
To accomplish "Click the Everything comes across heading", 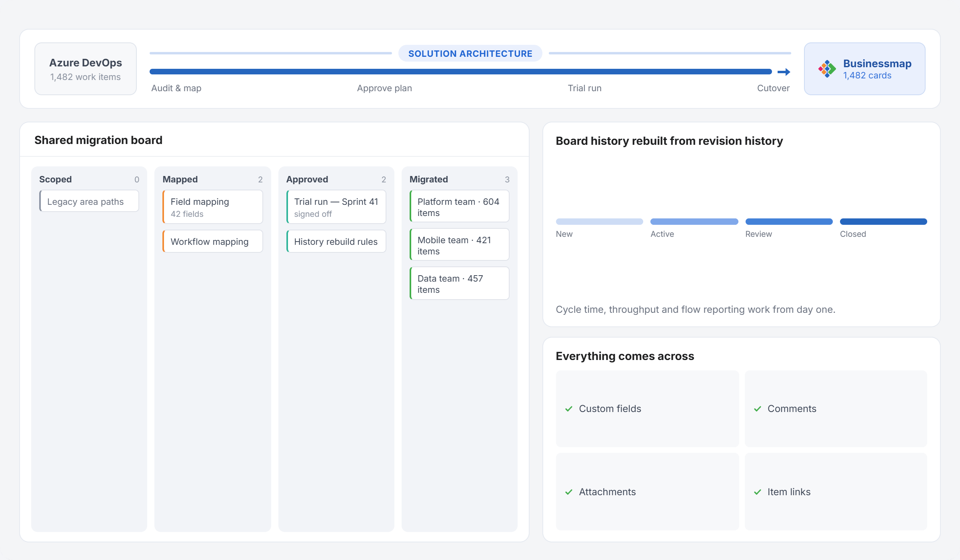I will tap(625, 356).
